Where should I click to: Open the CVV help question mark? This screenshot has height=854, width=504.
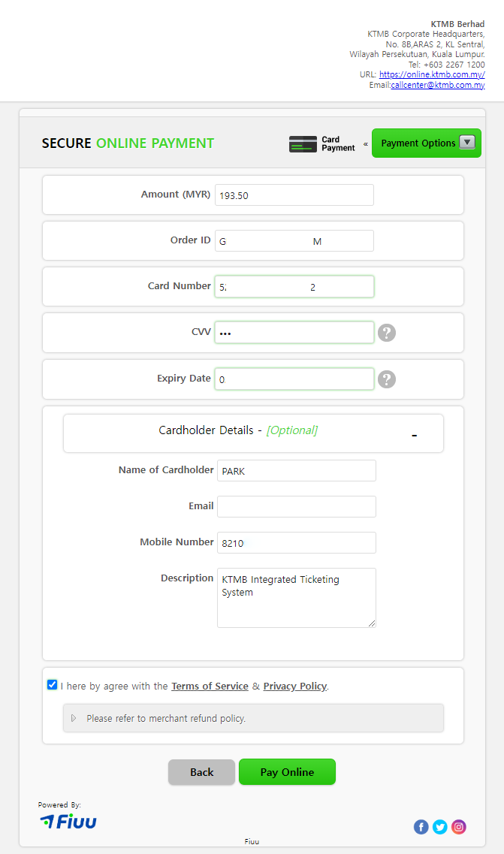tap(387, 333)
